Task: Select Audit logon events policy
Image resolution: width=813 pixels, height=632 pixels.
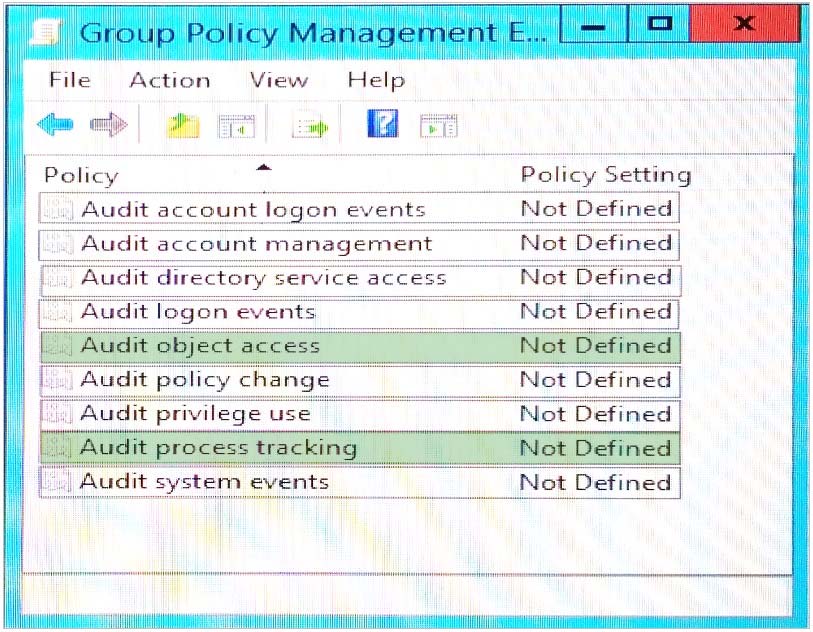Action: point(359,312)
